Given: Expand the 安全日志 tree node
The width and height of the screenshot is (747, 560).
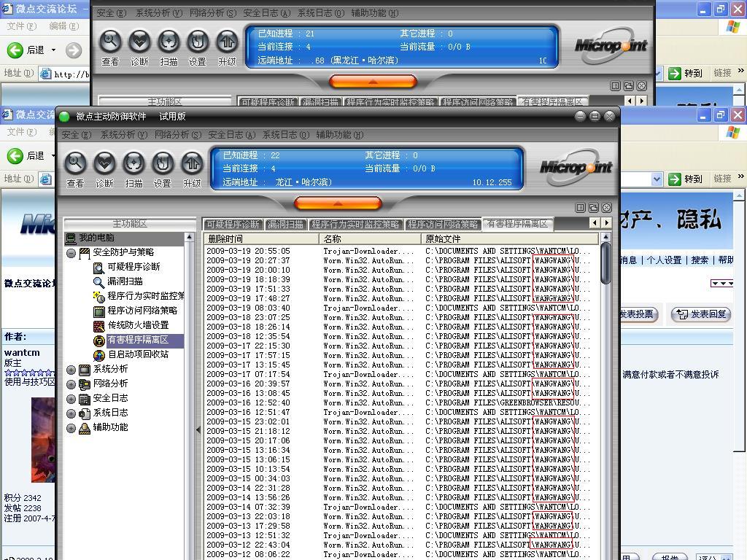Looking at the screenshot, I should (71, 399).
